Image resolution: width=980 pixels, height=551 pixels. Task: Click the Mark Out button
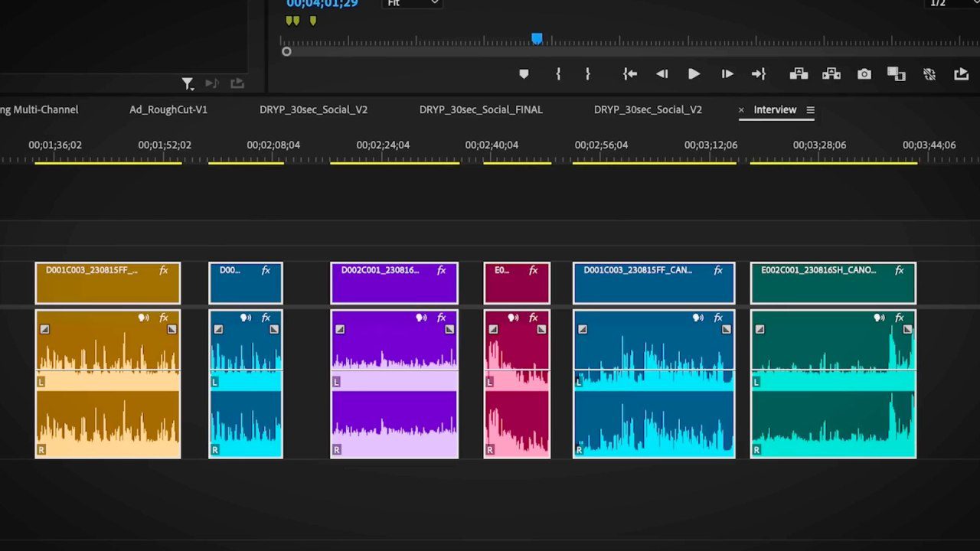587,74
